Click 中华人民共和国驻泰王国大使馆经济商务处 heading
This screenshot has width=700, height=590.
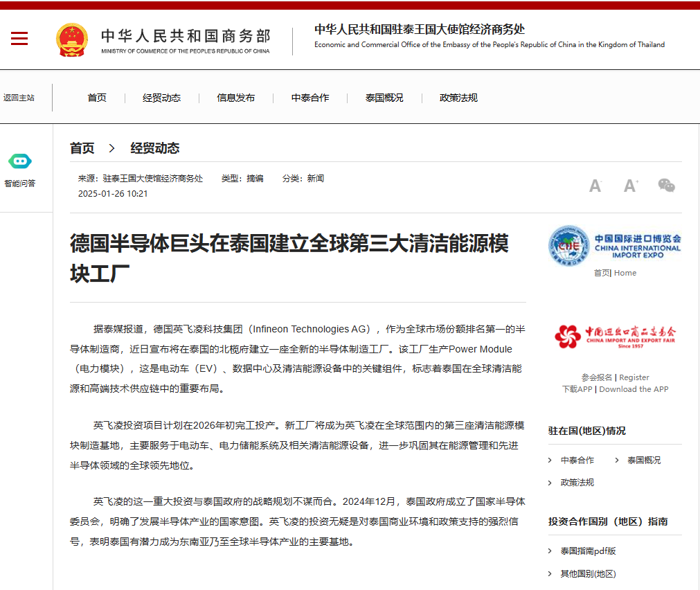click(x=420, y=30)
